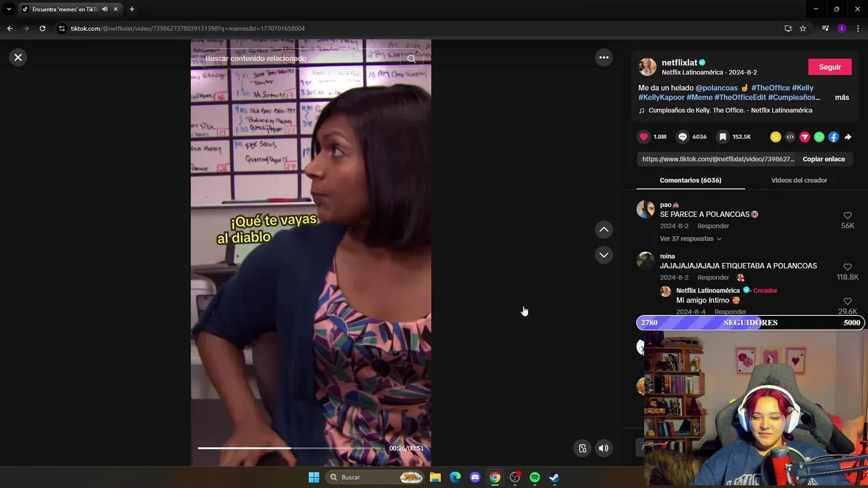The image size is (868, 488).
Task: Open the netflixlat username link
Action: pyautogui.click(x=679, y=62)
